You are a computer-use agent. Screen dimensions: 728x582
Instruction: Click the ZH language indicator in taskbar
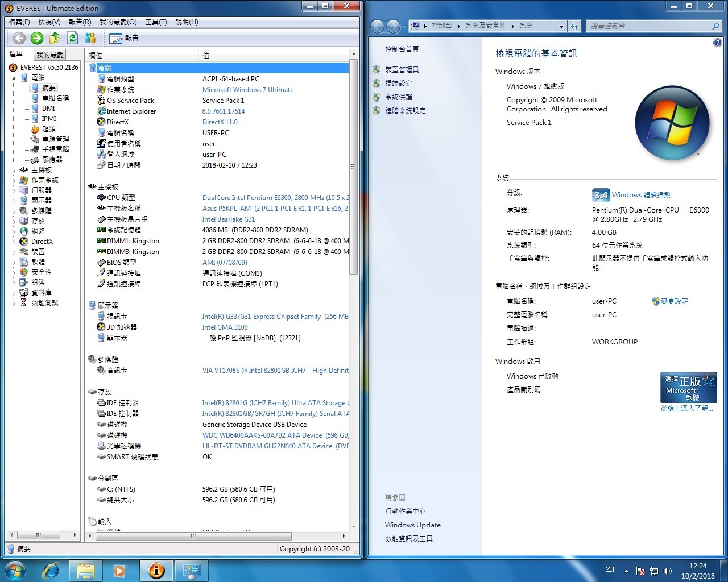coord(610,569)
